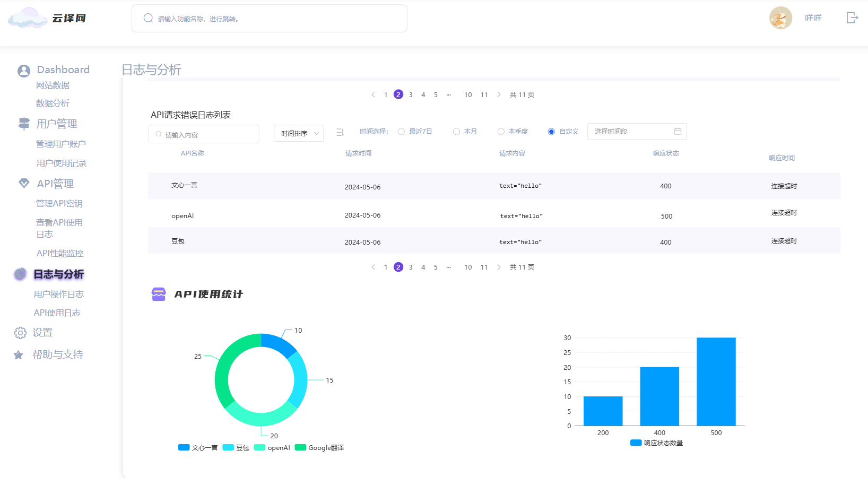Focus the 请输入功能名称 search field
The width and height of the screenshot is (868, 485).
click(x=269, y=19)
